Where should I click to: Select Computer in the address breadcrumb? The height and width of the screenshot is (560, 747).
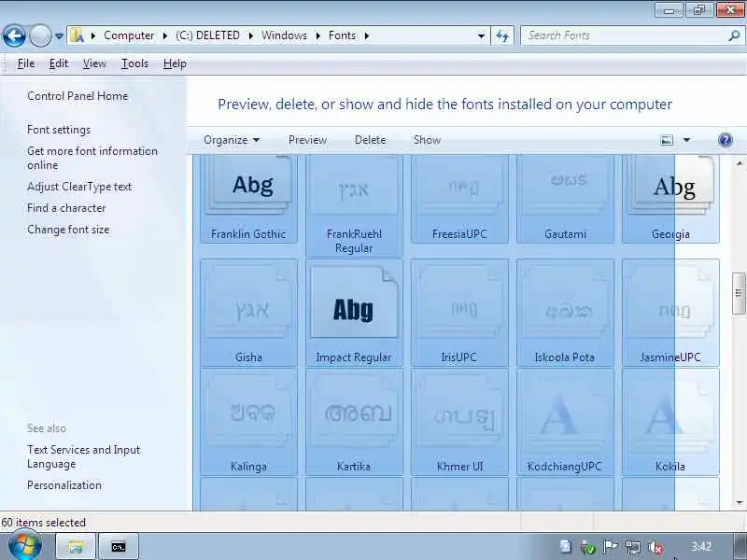click(129, 35)
